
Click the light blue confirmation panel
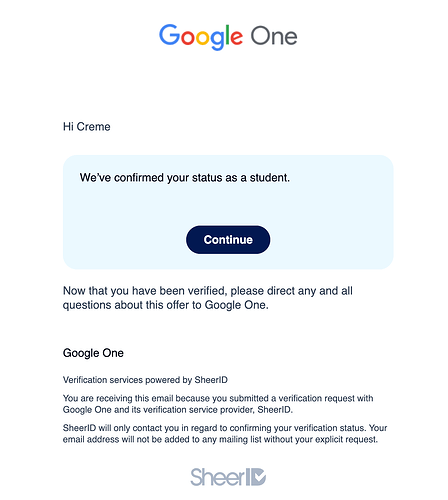(x=228, y=212)
